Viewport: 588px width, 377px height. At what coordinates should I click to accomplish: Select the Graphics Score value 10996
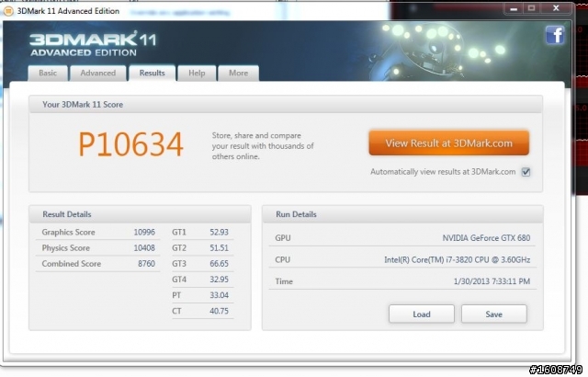(144, 233)
